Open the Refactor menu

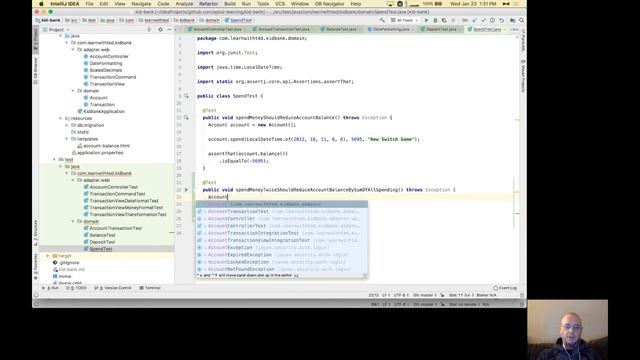(209, 4)
